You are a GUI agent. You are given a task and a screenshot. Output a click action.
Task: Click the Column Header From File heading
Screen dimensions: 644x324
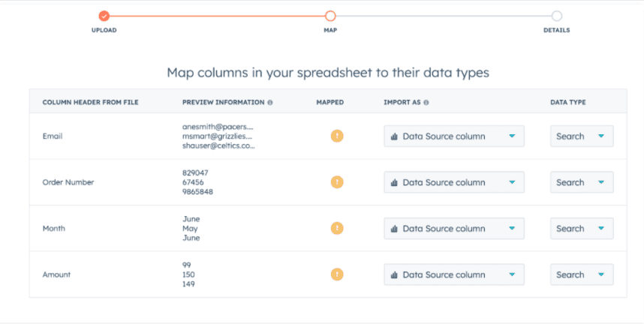pos(90,102)
